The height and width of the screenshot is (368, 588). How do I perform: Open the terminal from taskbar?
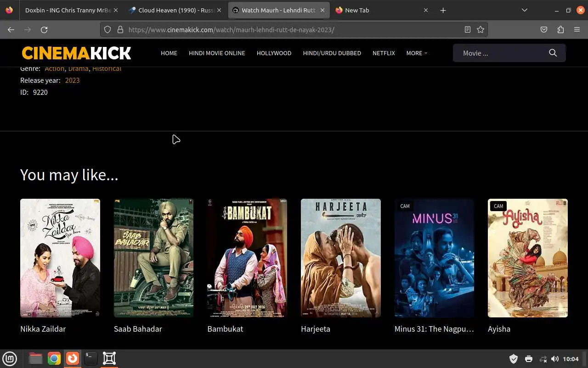(x=91, y=358)
